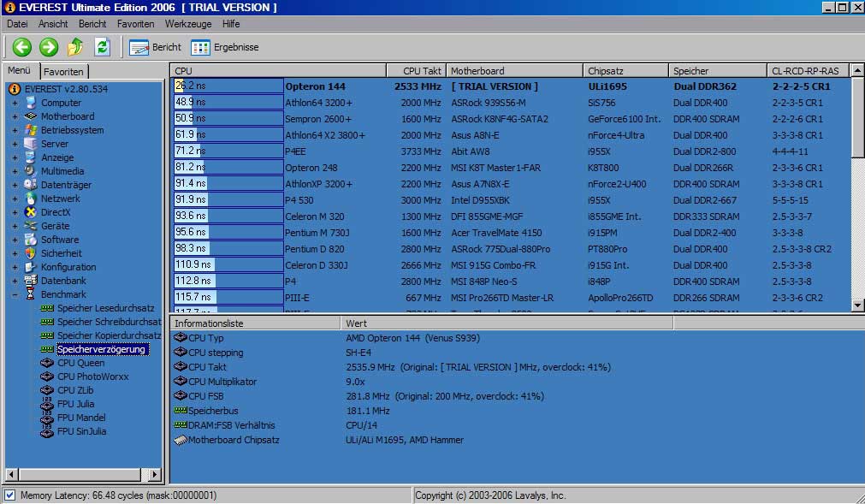The image size is (865, 504).
Task: Select the Benchmark hourglass icon
Action: click(x=31, y=294)
